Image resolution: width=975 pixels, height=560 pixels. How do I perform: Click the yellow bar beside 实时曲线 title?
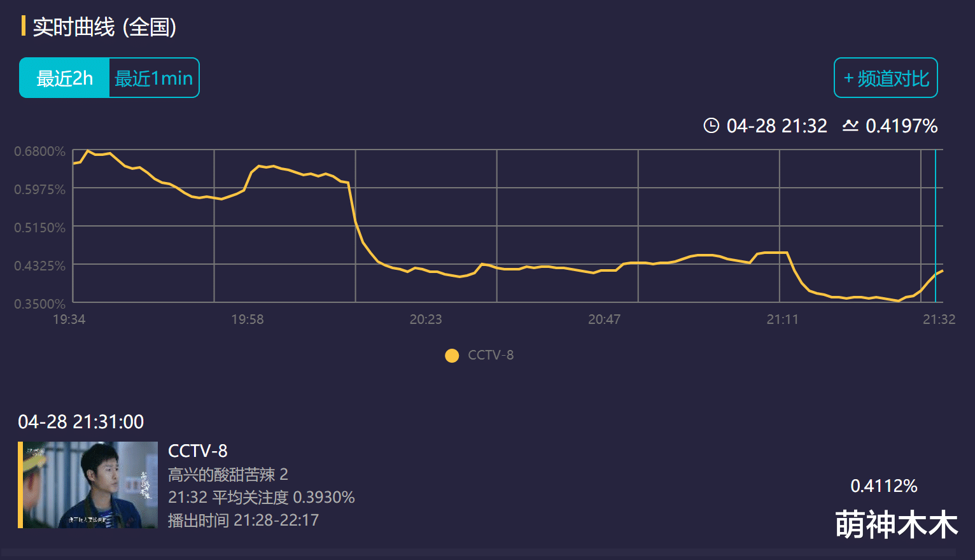(x=24, y=26)
